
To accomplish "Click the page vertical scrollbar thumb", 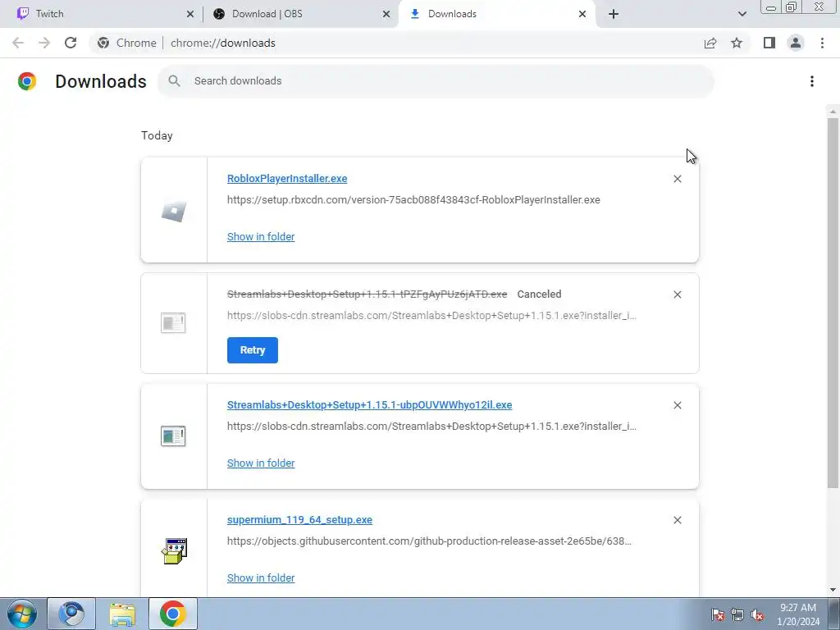I will pyautogui.click(x=833, y=303).
